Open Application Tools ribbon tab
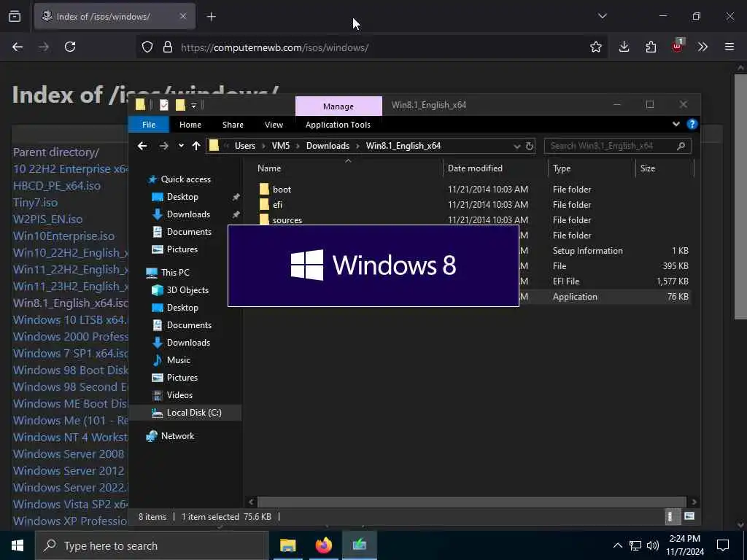 (x=338, y=125)
